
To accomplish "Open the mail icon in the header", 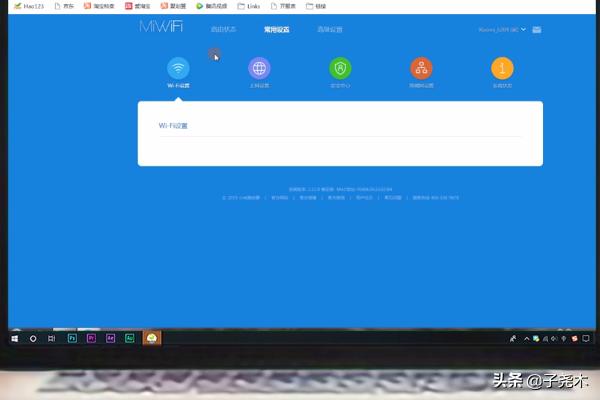I will pyautogui.click(x=536, y=29).
